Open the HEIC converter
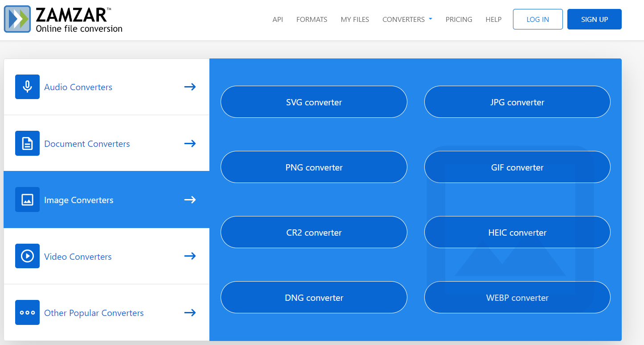Screen dimensions: 644x345 tap(517, 232)
